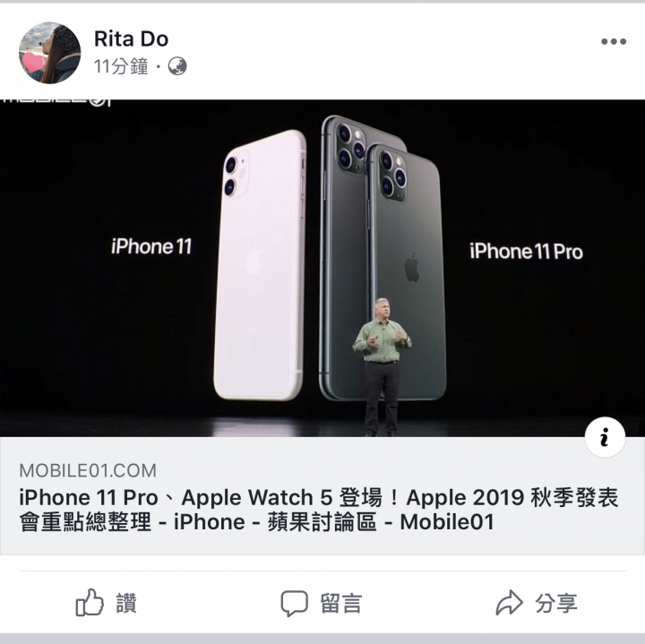Tap the 'iPhone 11 Pro' label in preview image
645x644 pixels.
526,252
